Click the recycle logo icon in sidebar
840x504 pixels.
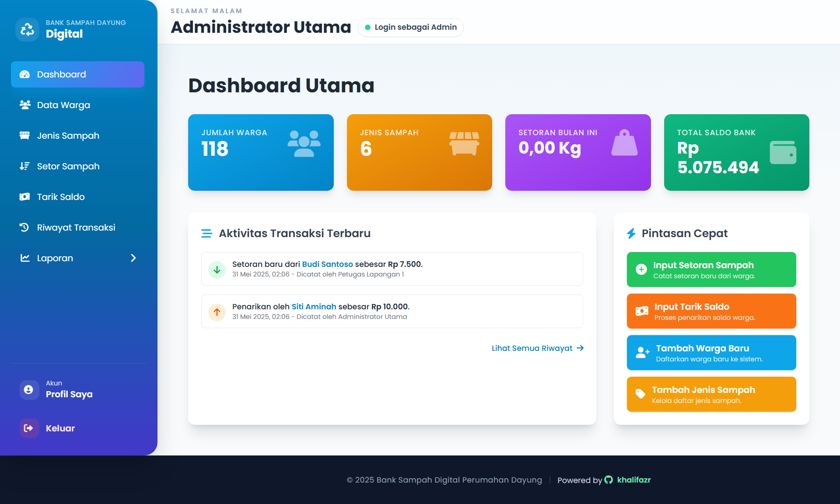coord(27,29)
